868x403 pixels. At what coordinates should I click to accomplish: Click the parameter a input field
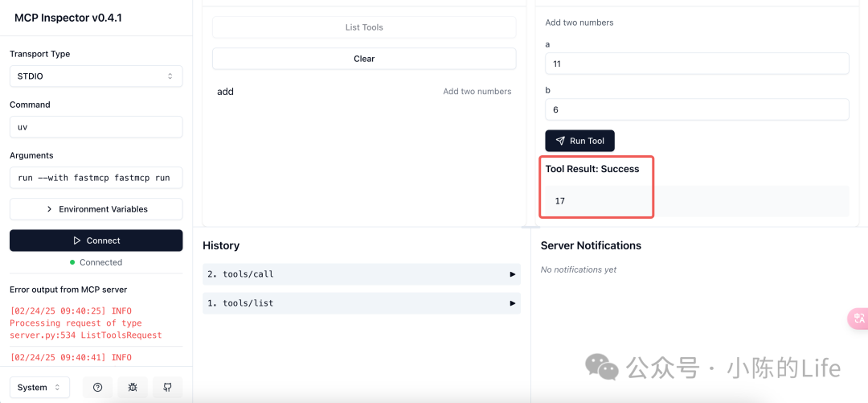pyautogui.click(x=697, y=64)
